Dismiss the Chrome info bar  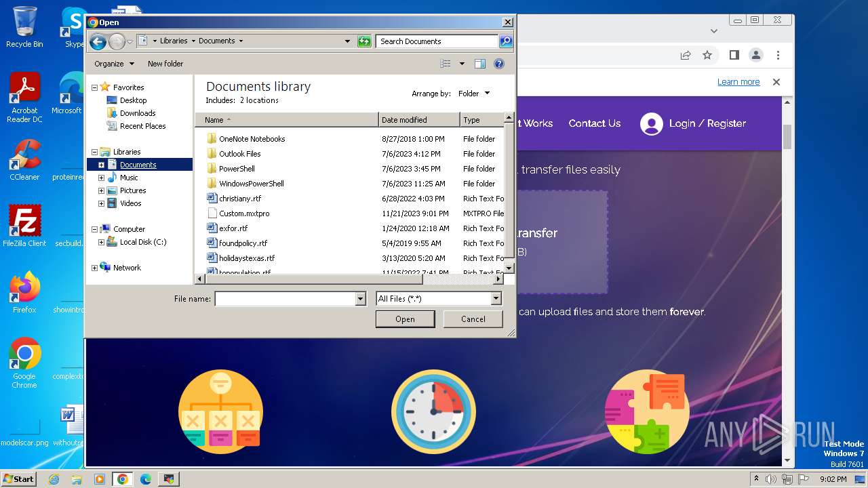(776, 82)
